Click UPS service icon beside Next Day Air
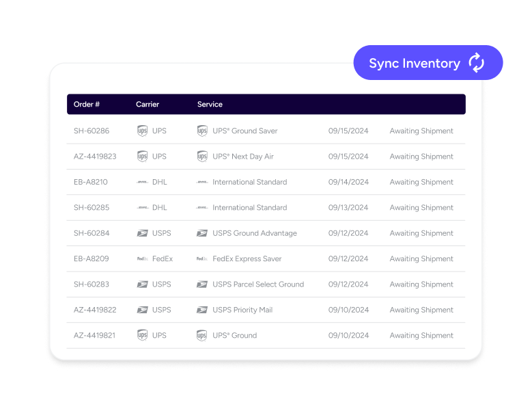 (201, 157)
